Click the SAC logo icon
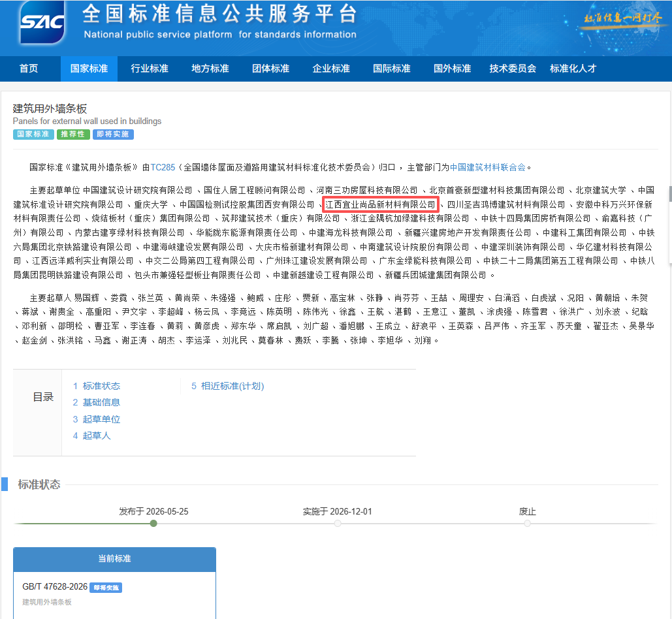 (x=42, y=22)
